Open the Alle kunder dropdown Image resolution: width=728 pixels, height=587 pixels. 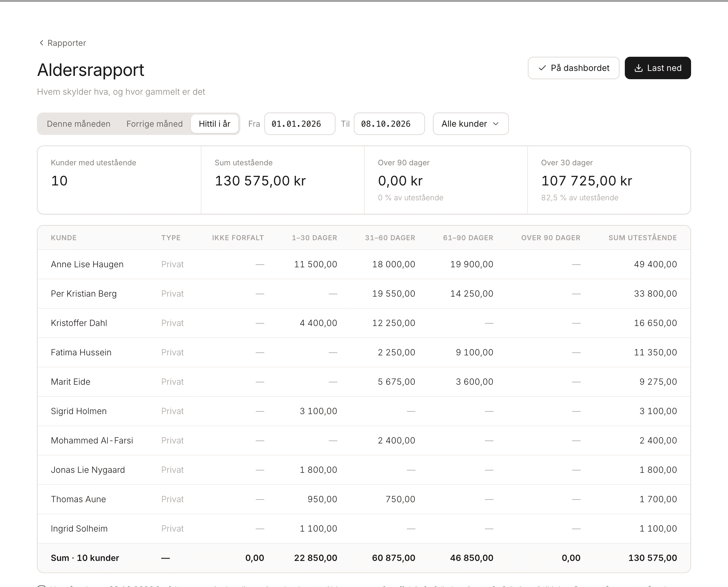tap(470, 124)
